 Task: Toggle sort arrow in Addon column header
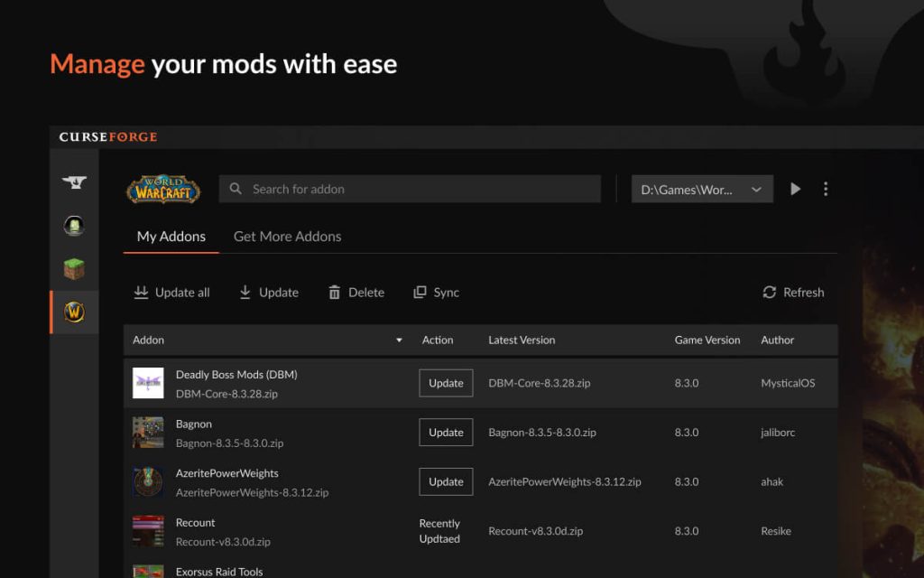coord(399,340)
